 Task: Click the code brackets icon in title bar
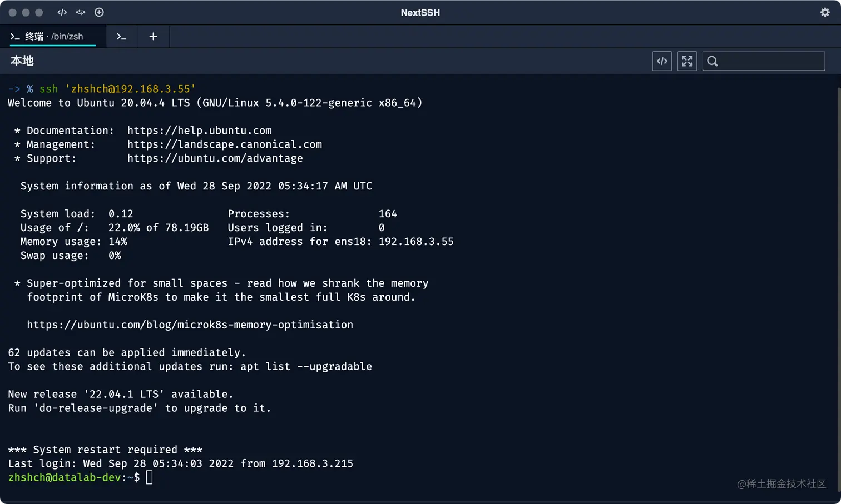tap(62, 12)
